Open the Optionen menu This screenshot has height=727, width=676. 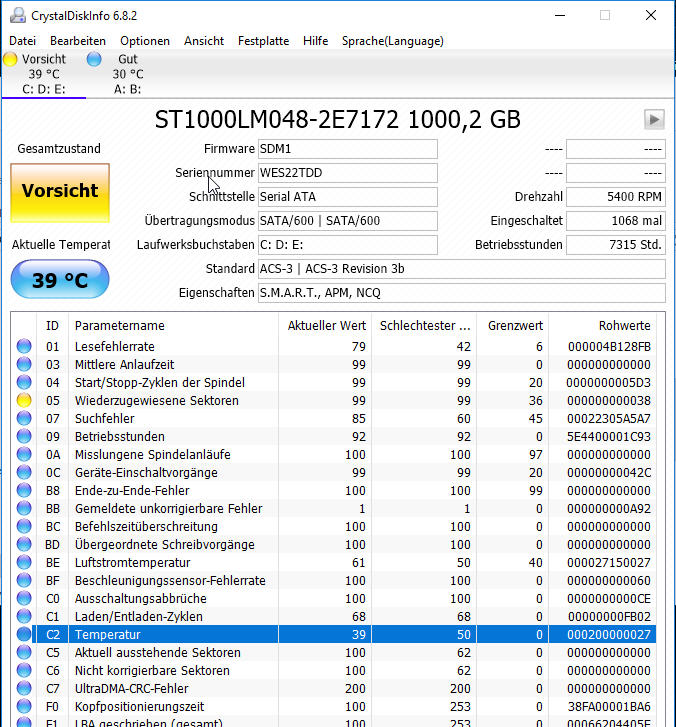click(145, 41)
